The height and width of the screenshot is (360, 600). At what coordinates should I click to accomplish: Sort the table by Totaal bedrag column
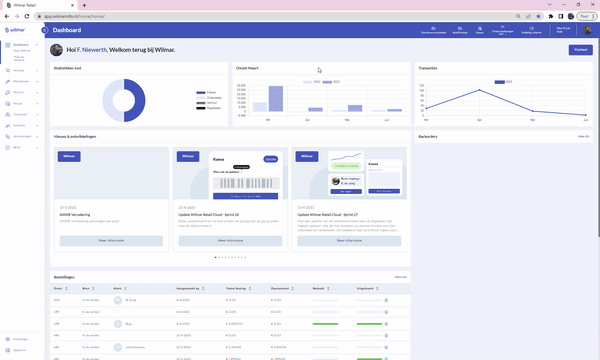249,288
